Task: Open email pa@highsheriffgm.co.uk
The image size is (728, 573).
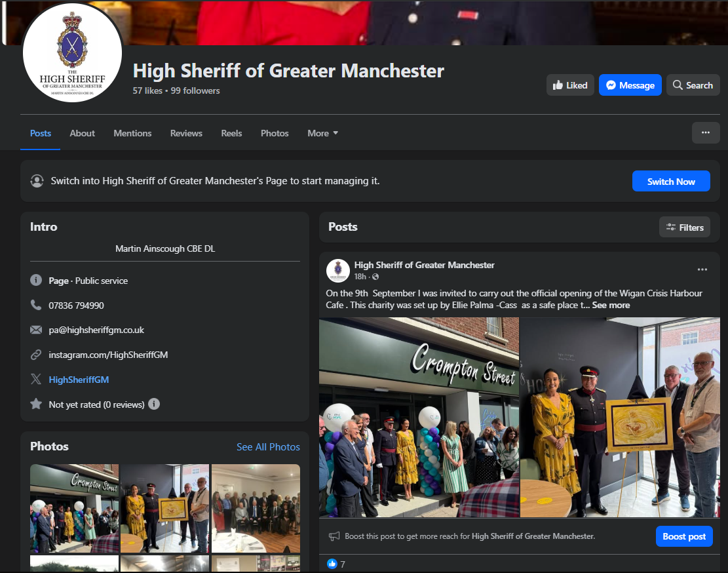Action: click(x=96, y=330)
